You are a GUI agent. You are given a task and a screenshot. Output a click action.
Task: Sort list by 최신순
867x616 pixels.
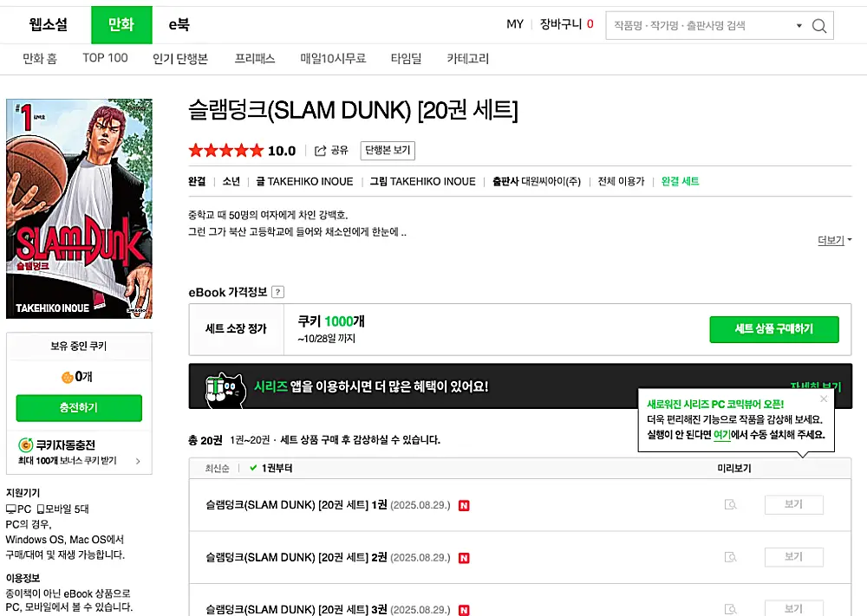[x=217, y=469]
